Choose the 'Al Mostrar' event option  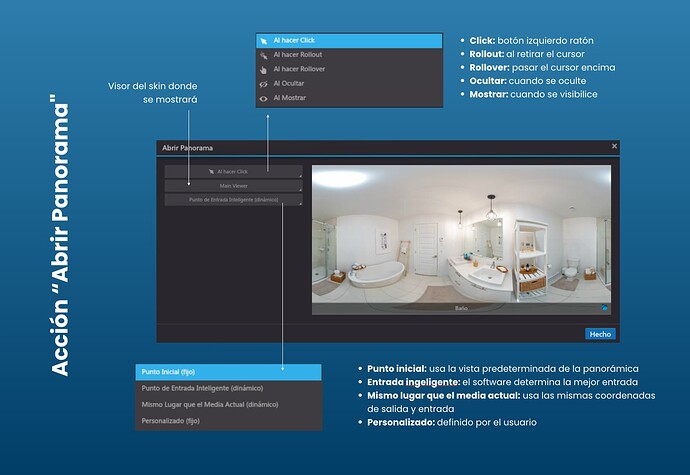349,98
